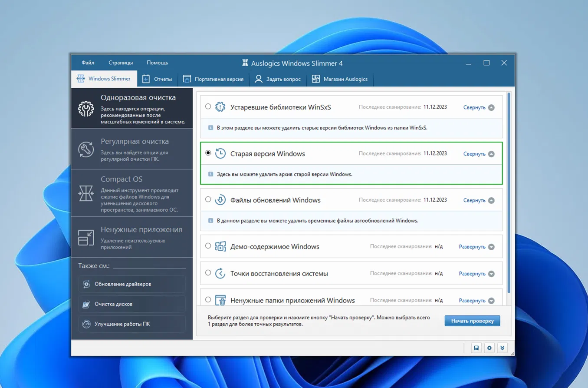The width and height of the screenshot is (588, 388).
Task: Open the Магазин Auslogics tab
Action: point(340,79)
